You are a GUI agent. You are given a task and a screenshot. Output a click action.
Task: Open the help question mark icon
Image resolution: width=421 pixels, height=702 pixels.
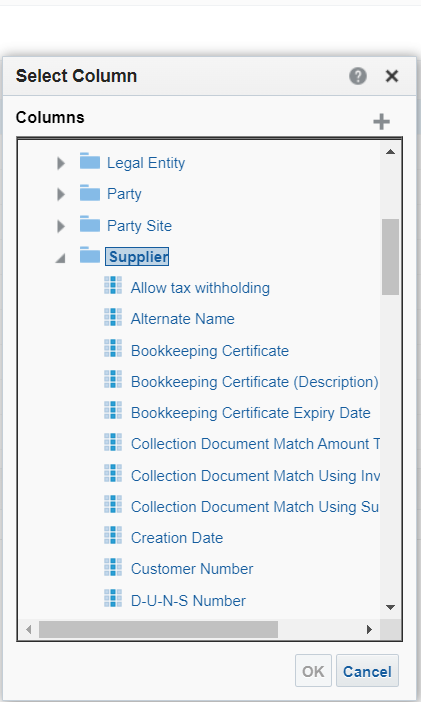click(x=357, y=76)
